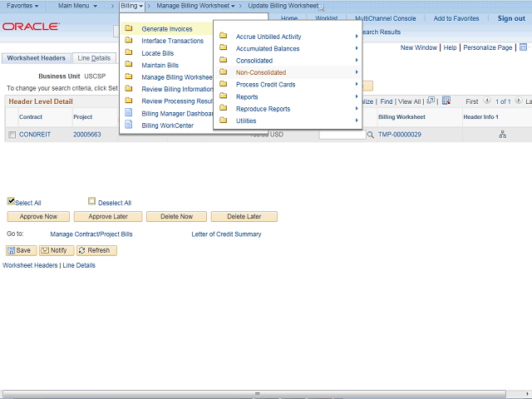
Task: Click the Billing Manager Dashboard page icon
Action: [x=129, y=112]
